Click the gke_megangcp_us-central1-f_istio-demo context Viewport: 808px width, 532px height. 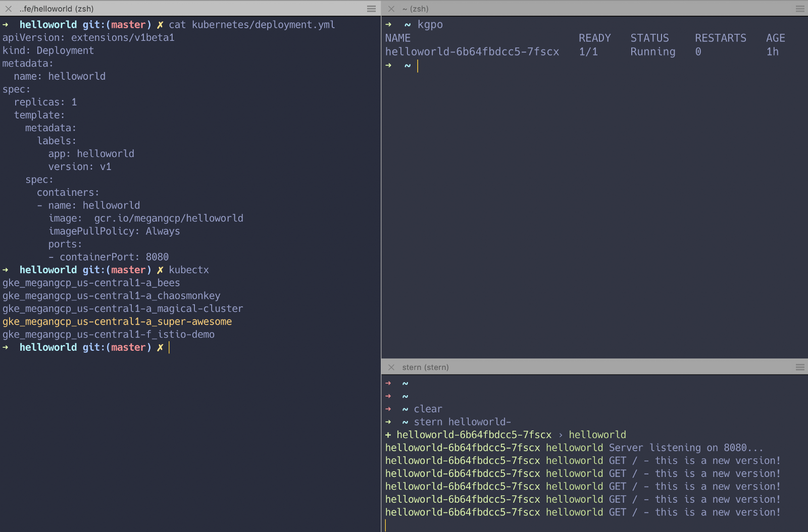click(109, 335)
